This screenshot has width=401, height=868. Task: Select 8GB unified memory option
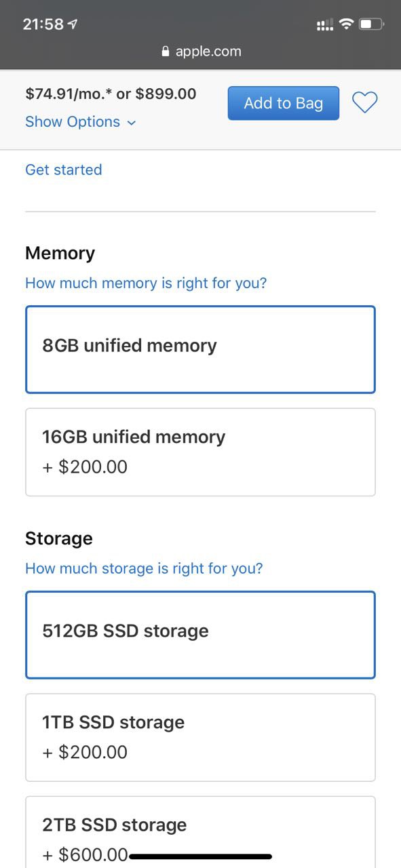(x=200, y=349)
